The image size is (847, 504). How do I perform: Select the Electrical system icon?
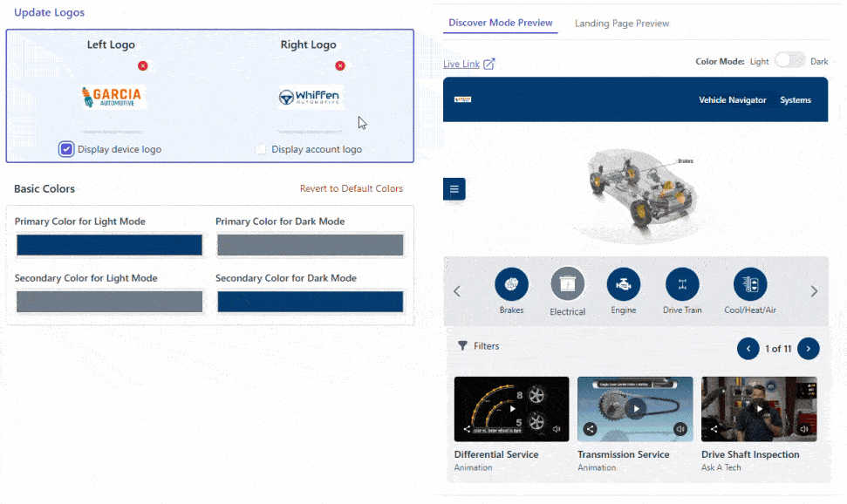point(567,284)
